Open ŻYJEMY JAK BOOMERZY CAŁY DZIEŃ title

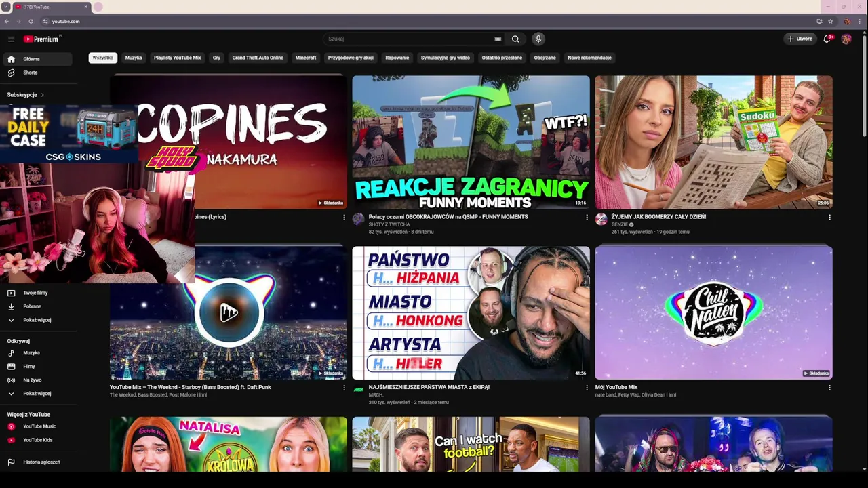pos(658,217)
